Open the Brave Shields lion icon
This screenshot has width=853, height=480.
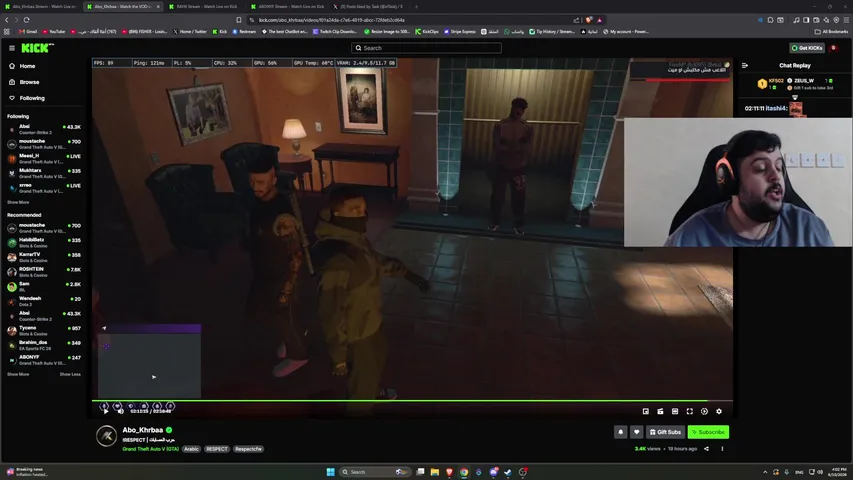pos(589,20)
